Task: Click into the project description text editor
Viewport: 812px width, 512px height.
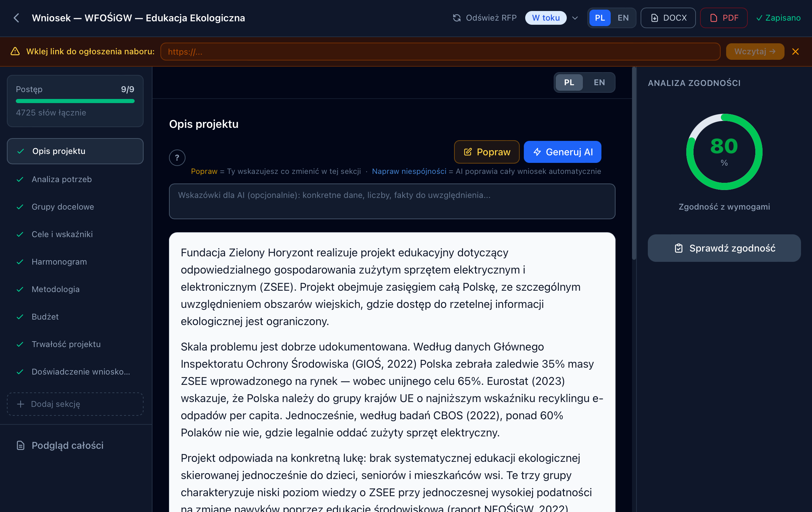Action: [392, 372]
